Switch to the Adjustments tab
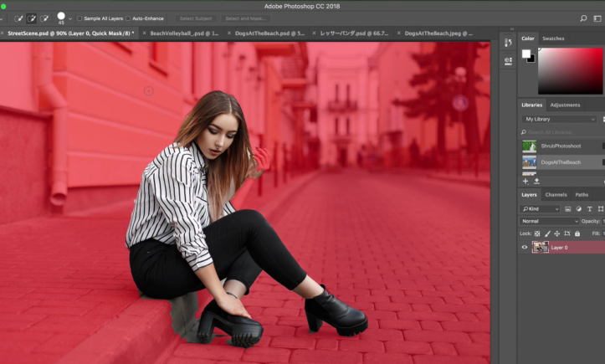The width and height of the screenshot is (605, 364). pyautogui.click(x=565, y=105)
